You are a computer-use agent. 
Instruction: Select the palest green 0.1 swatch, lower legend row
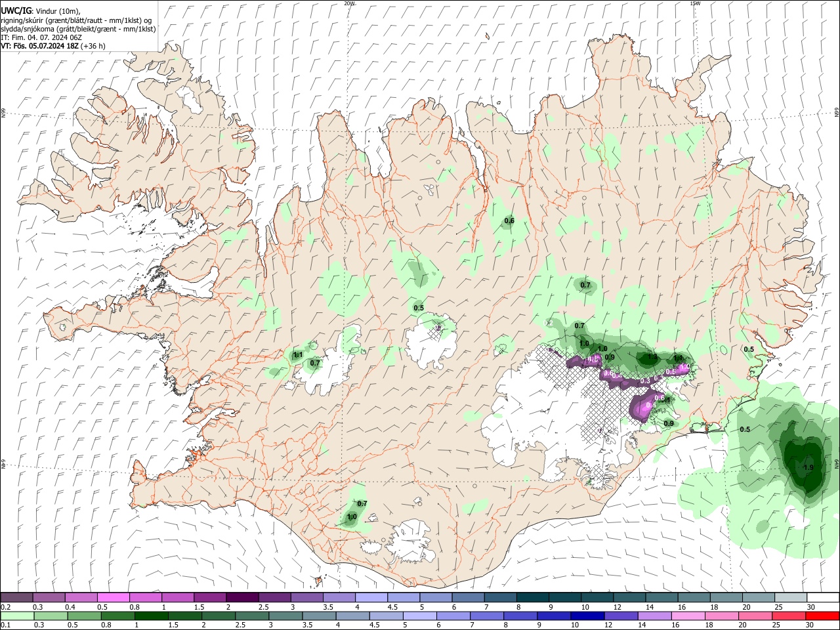coord(17,616)
